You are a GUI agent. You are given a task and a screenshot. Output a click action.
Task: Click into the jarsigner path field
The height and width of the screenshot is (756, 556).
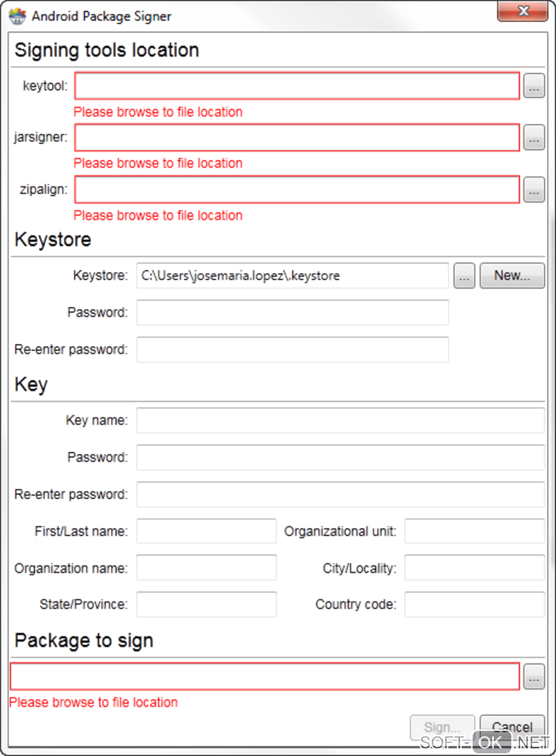pyautogui.click(x=297, y=138)
